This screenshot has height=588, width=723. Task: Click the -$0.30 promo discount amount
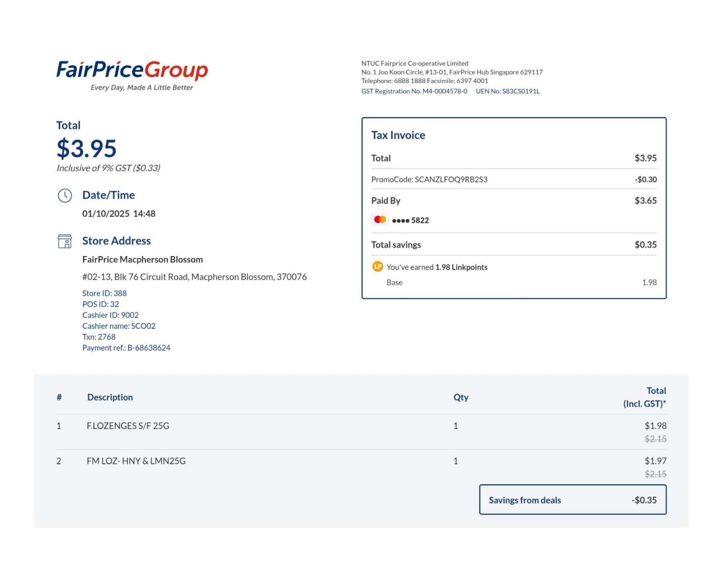point(646,179)
